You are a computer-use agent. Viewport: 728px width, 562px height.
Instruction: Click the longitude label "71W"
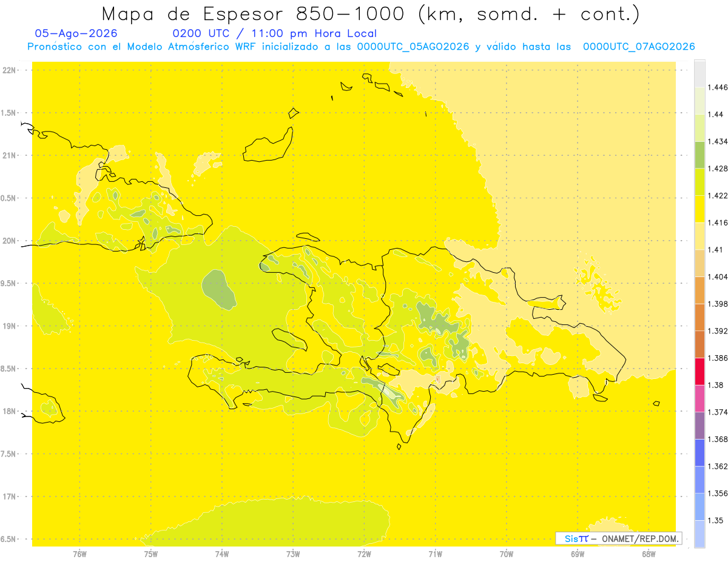point(435,554)
